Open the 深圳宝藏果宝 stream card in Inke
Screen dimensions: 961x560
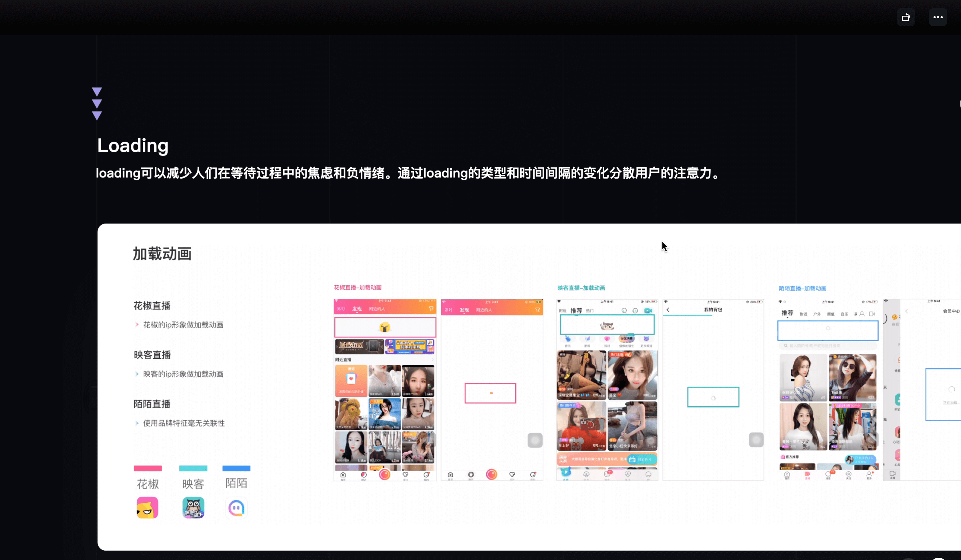[581, 375]
